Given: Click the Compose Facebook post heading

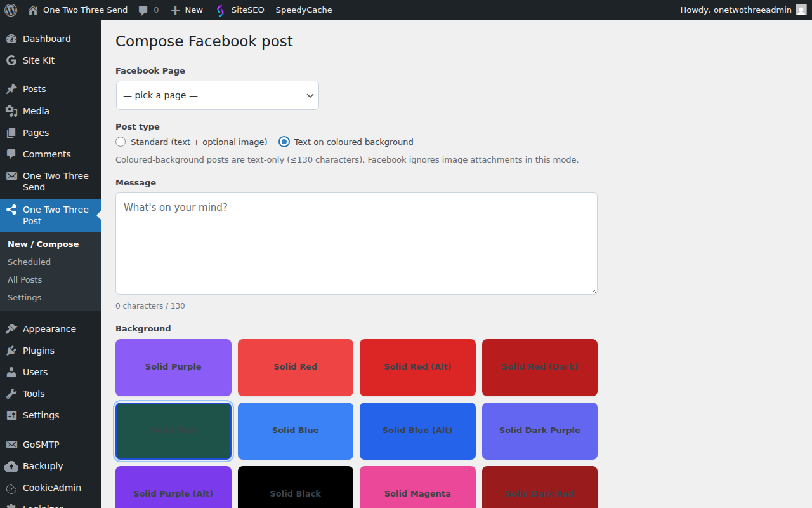Looking at the screenshot, I should pos(204,41).
